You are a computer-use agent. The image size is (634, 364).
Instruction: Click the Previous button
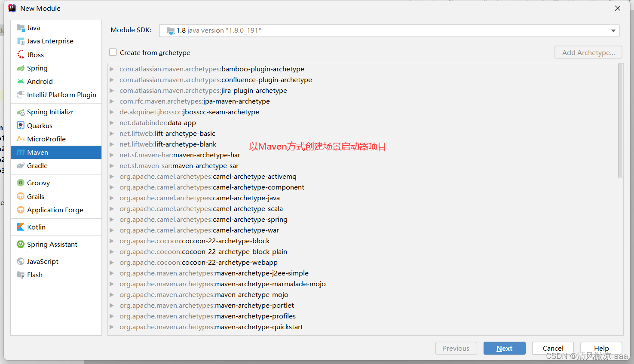pyautogui.click(x=456, y=348)
